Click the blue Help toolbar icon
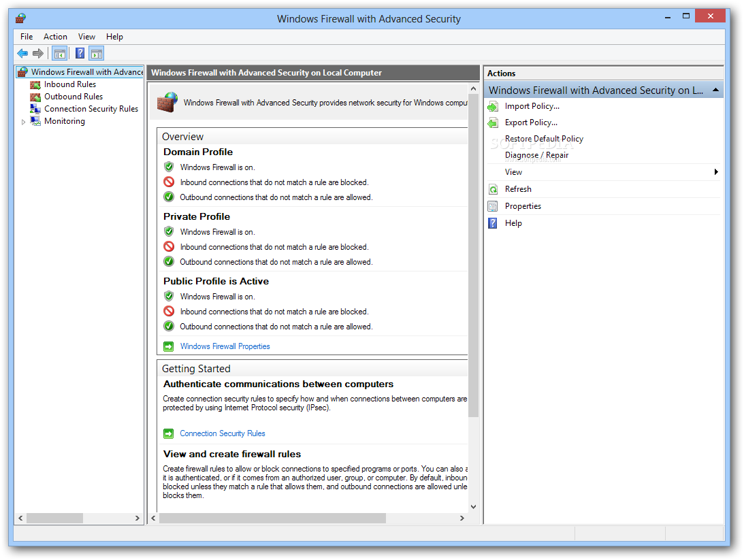 80,54
